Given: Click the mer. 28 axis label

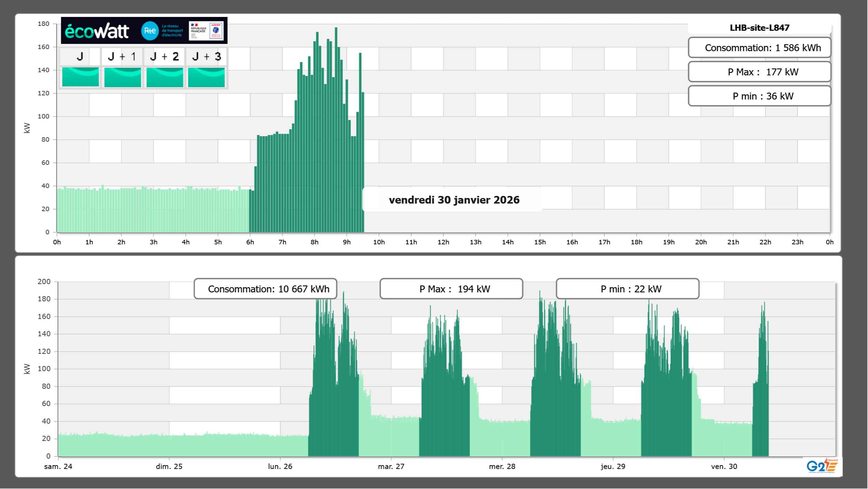Looking at the screenshot, I should click(x=502, y=467).
